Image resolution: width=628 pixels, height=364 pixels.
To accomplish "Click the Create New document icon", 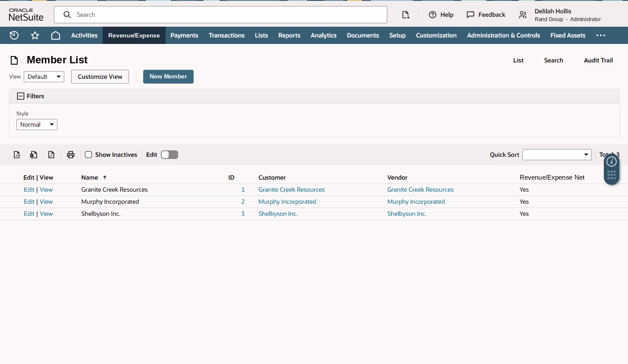I will click(x=405, y=15).
